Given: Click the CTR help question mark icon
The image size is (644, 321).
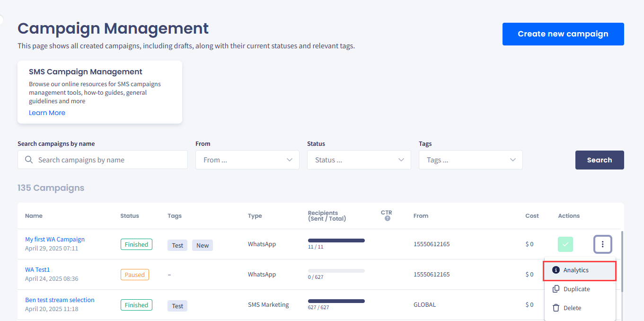Looking at the screenshot, I should (x=387, y=219).
